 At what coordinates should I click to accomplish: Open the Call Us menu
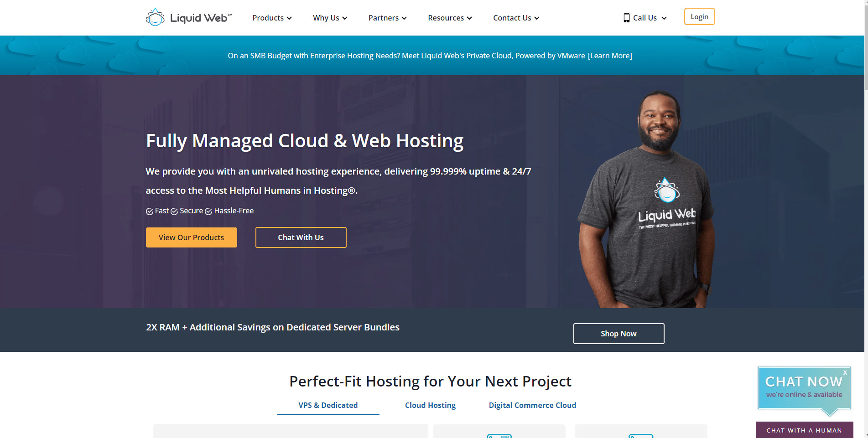click(x=645, y=18)
